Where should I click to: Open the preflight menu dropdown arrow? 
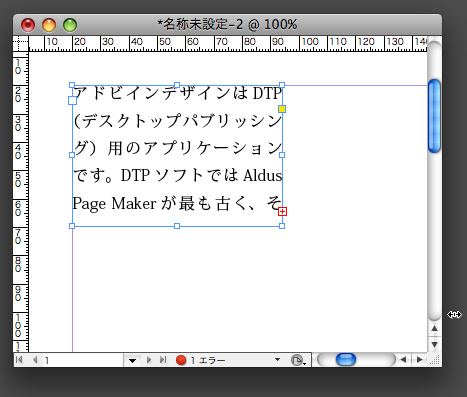[x=277, y=360]
